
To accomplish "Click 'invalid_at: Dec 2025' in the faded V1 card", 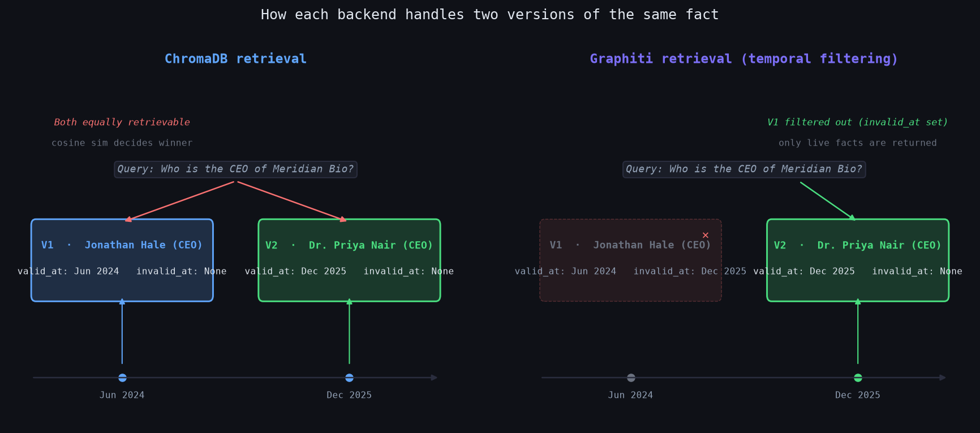I will 690,271.
